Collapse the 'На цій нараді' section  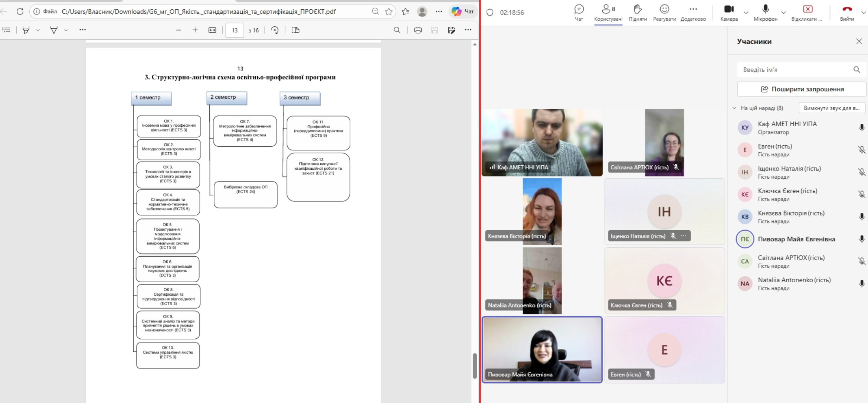pyautogui.click(x=734, y=108)
